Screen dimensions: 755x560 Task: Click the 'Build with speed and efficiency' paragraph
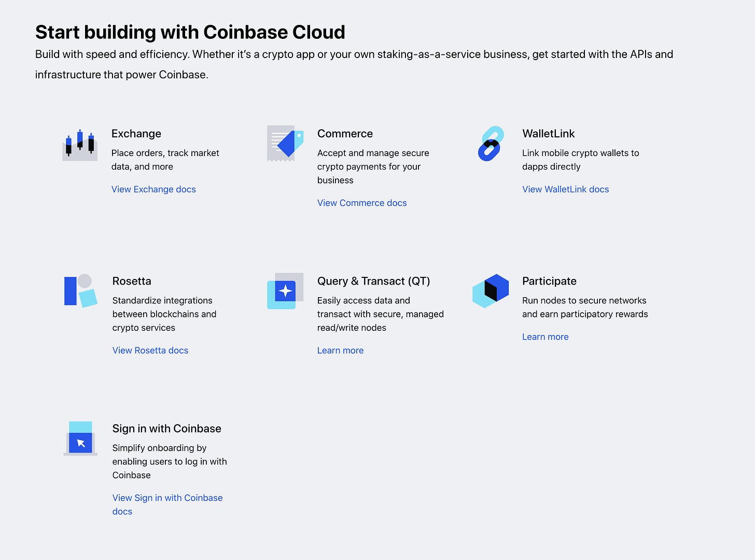[x=354, y=64]
